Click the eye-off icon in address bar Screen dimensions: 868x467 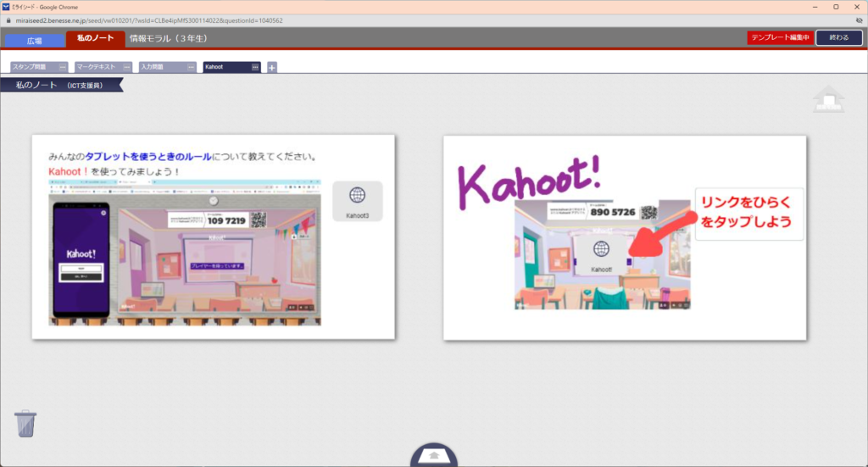click(859, 20)
